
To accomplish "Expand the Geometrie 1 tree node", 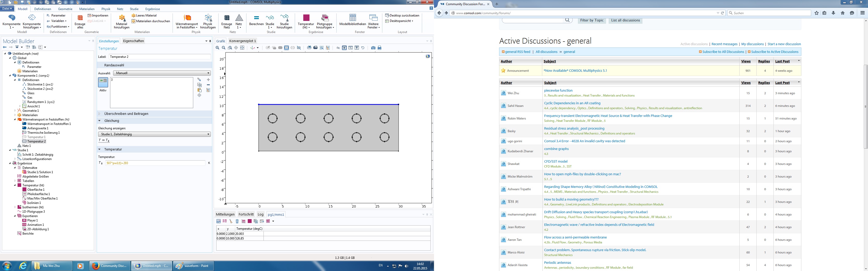I will [15, 111].
